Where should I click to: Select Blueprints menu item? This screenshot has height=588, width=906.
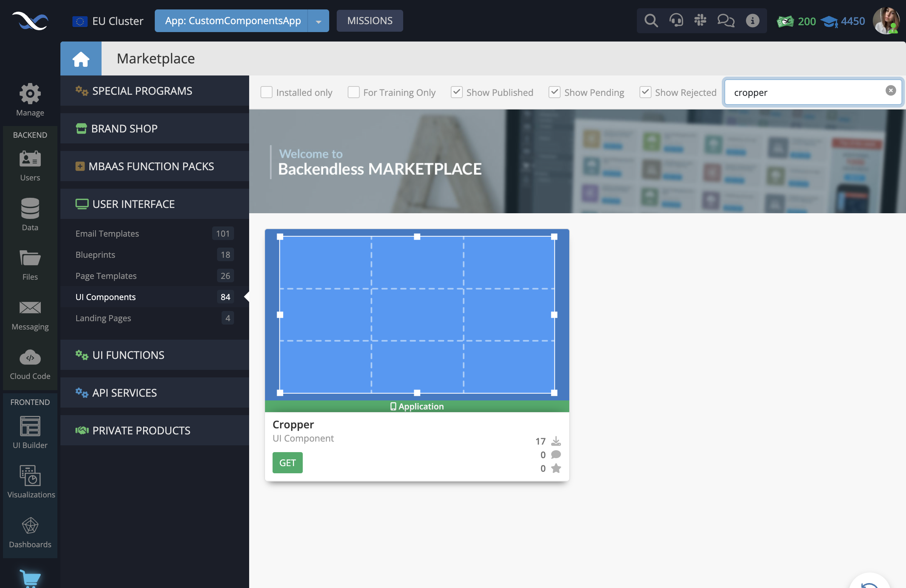[x=94, y=254]
